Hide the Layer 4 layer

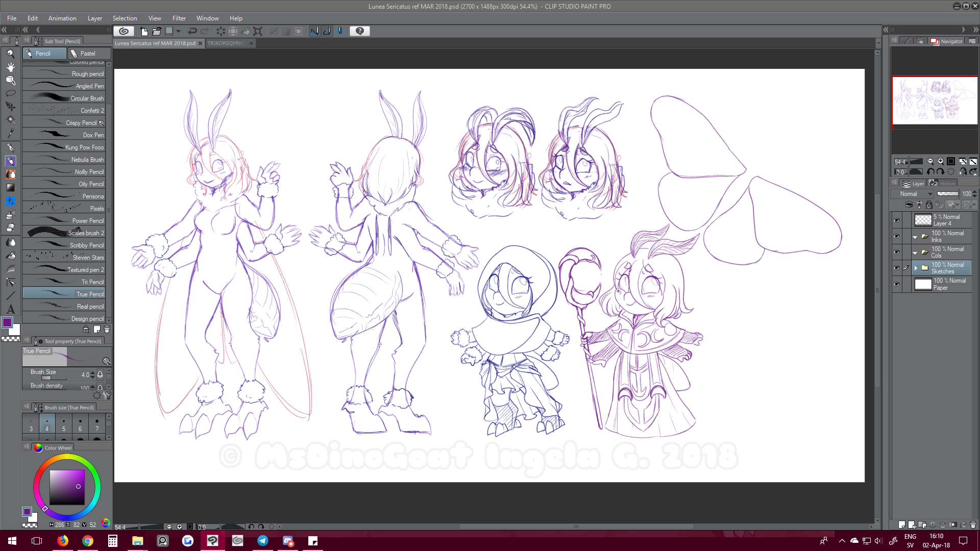(896, 220)
